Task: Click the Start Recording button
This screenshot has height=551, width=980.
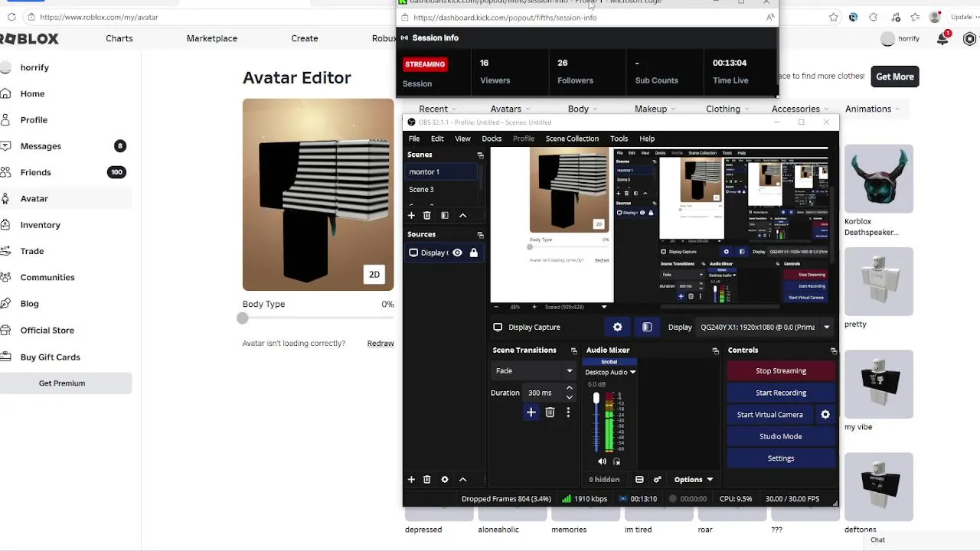Action: pos(781,393)
